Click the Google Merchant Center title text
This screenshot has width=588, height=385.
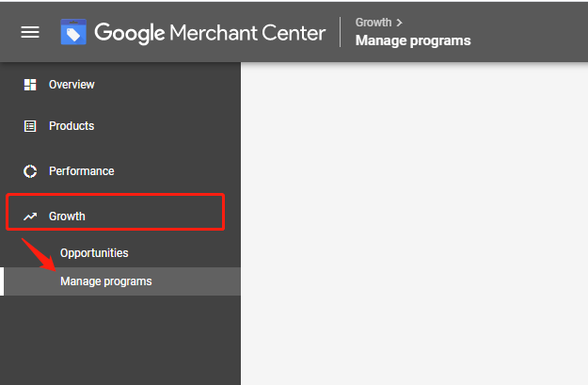210,33
